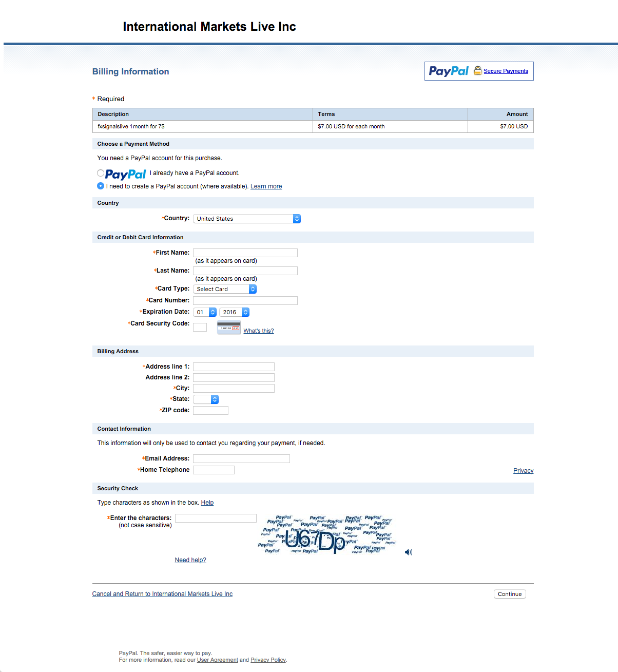Click the 'What's this?' link
Screen dimensions: 618x672
pos(259,331)
